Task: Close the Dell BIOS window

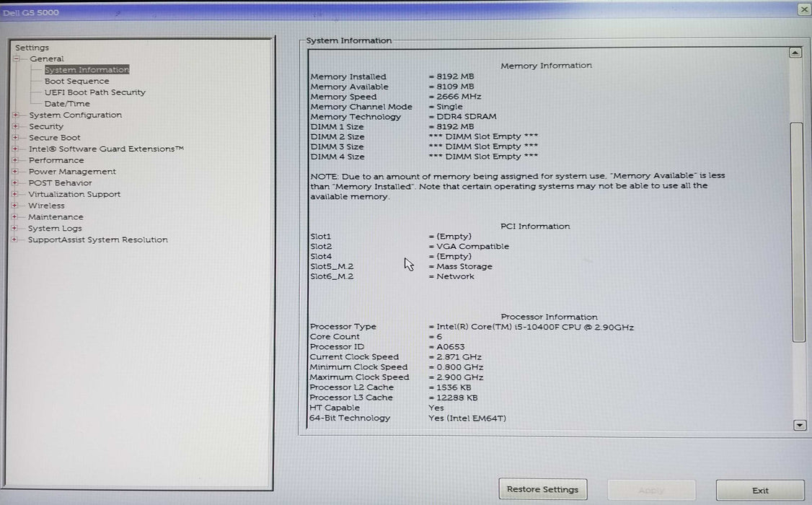Action: point(804,10)
